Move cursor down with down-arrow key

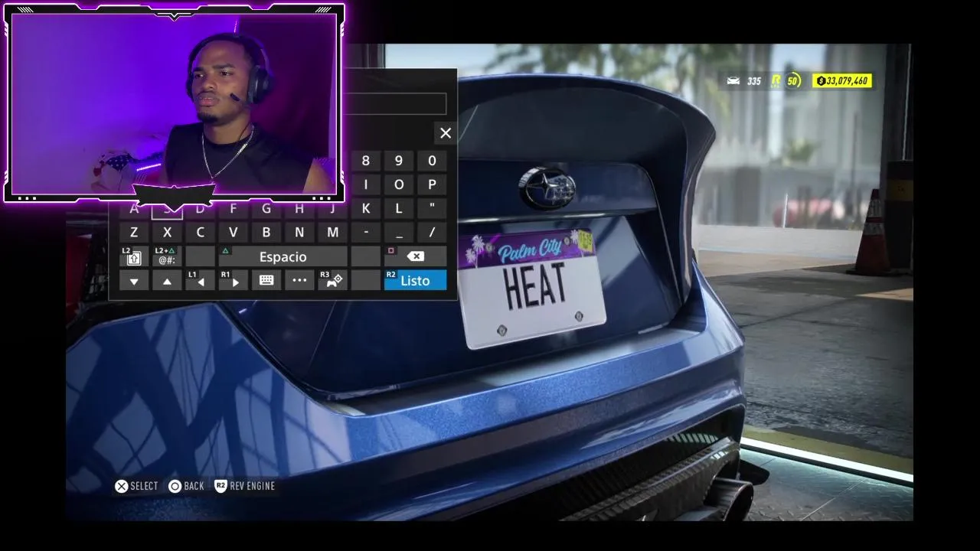[134, 281]
